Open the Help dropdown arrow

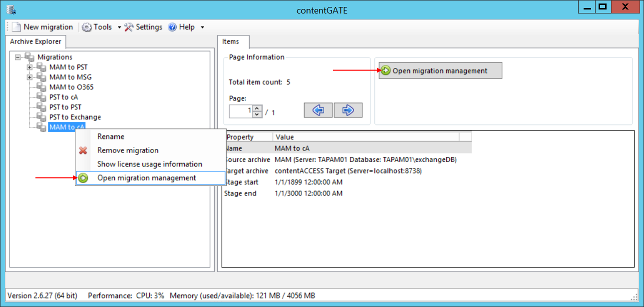pos(202,27)
